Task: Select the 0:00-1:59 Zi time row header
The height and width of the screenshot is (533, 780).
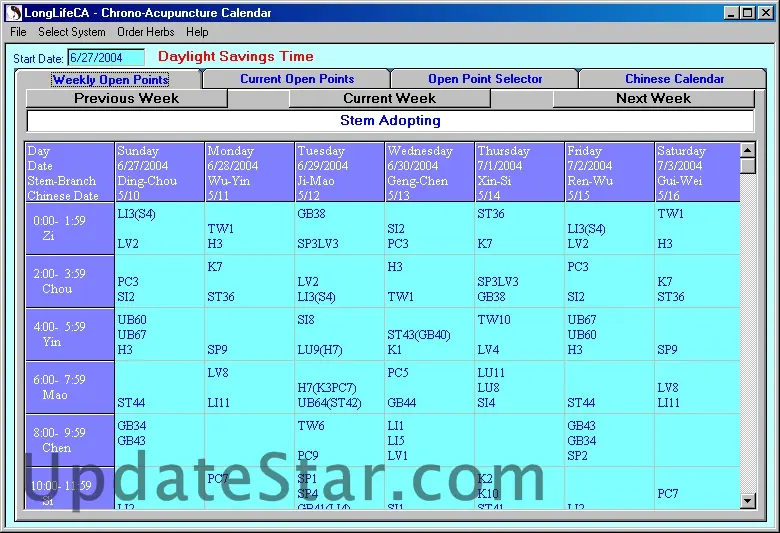Action: [70, 228]
